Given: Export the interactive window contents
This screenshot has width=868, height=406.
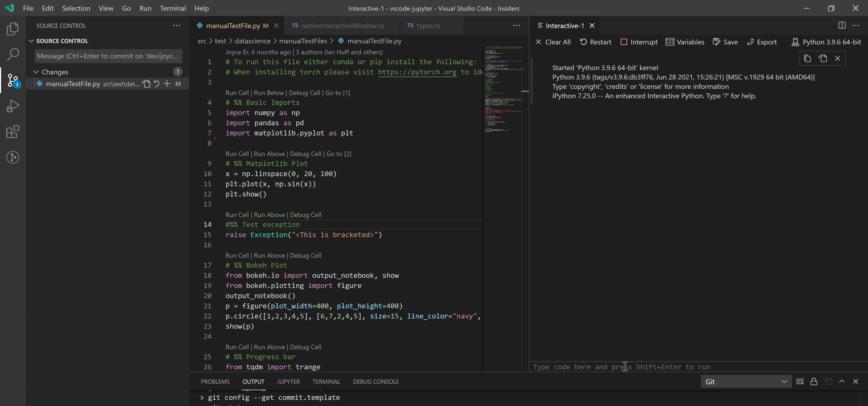Looking at the screenshot, I should pos(762,42).
